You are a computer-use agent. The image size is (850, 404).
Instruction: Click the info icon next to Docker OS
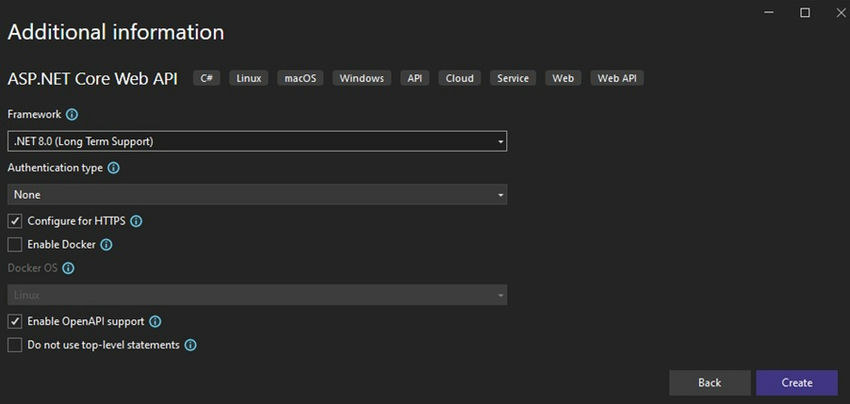coord(69,268)
